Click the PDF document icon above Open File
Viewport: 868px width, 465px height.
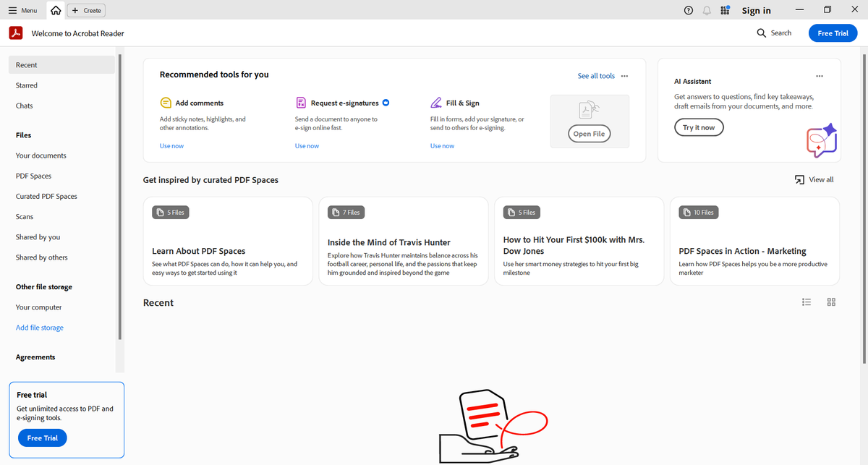click(x=589, y=109)
